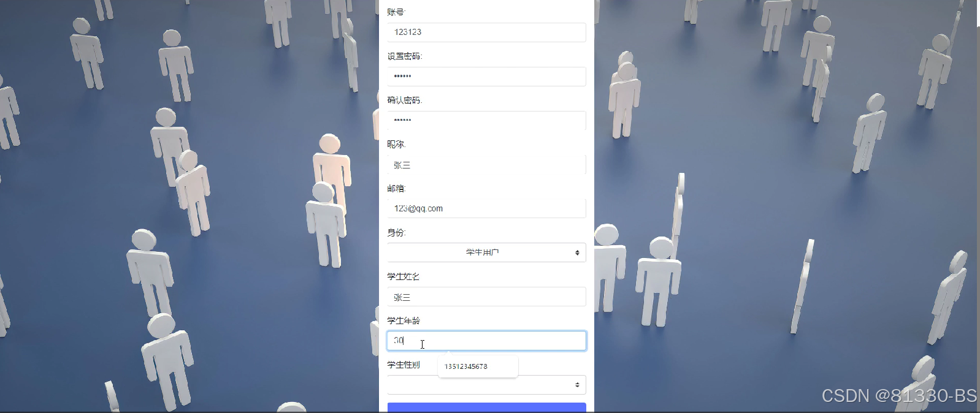The width and height of the screenshot is (980, 413).
Task: Click the 昵称 label
Action: pyautogui.click(x=396, y=145)
